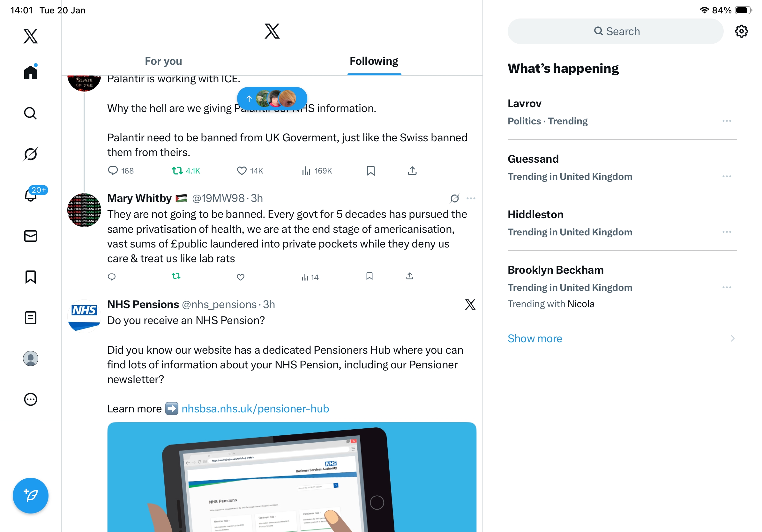Open the profile icon in sidebar

[31, 358]
